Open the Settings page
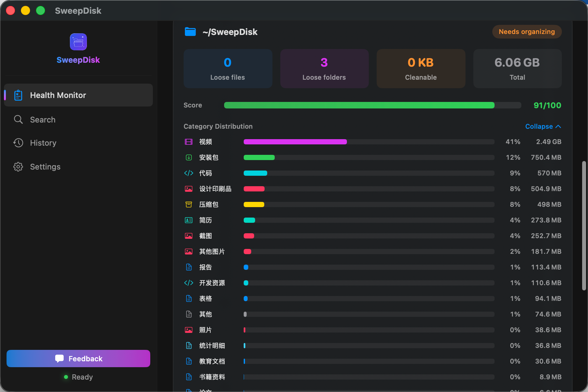 tap(78, 167)
